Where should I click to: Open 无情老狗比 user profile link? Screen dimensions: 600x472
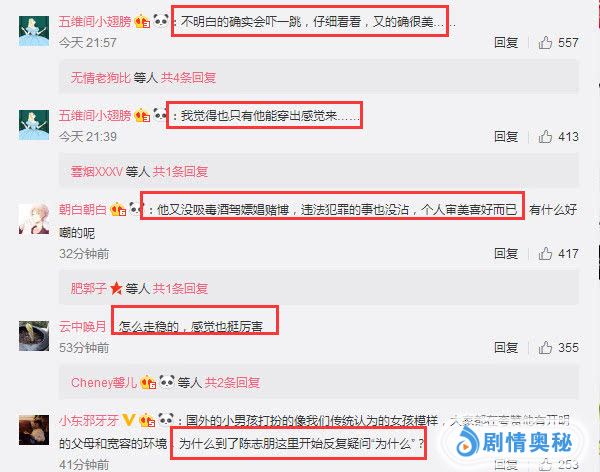[x=101, y=78]
